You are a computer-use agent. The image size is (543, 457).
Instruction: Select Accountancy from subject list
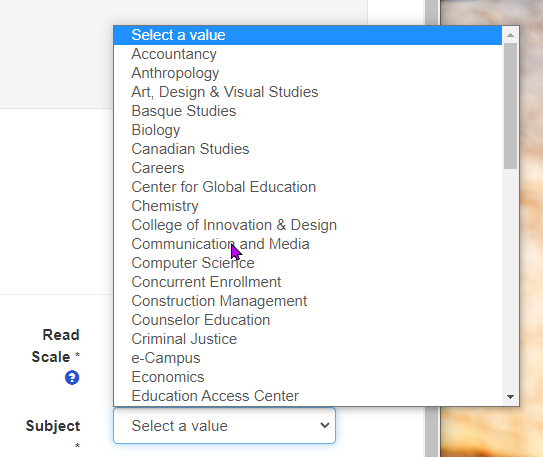[x=308, y=54]
